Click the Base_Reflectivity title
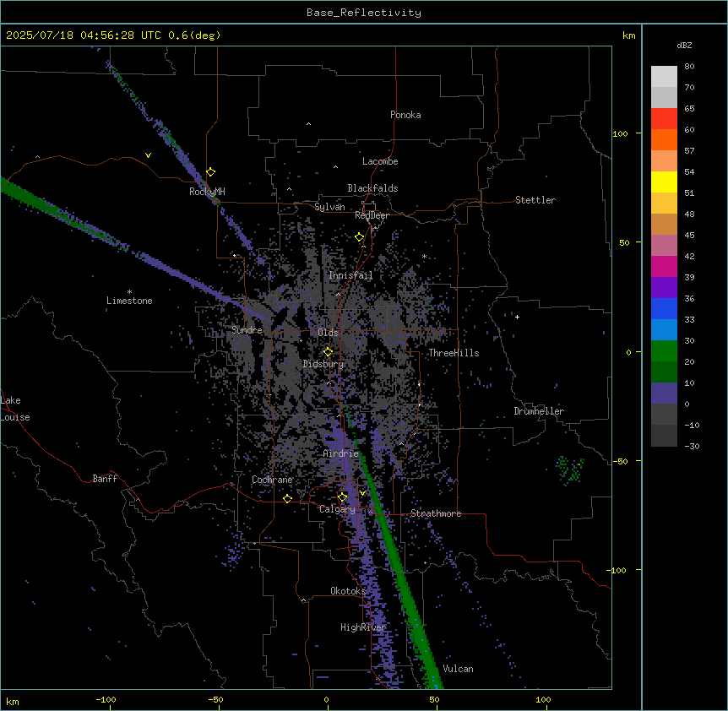Image resolution: width=728 pixels, height=711 pixels. point(364,13)
